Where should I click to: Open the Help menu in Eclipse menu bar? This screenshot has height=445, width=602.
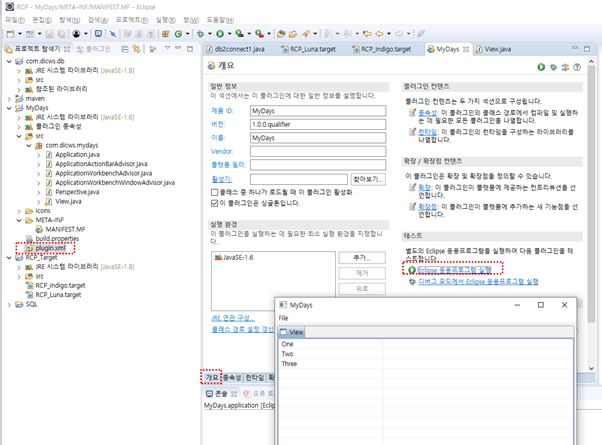(x=220, y=20)
